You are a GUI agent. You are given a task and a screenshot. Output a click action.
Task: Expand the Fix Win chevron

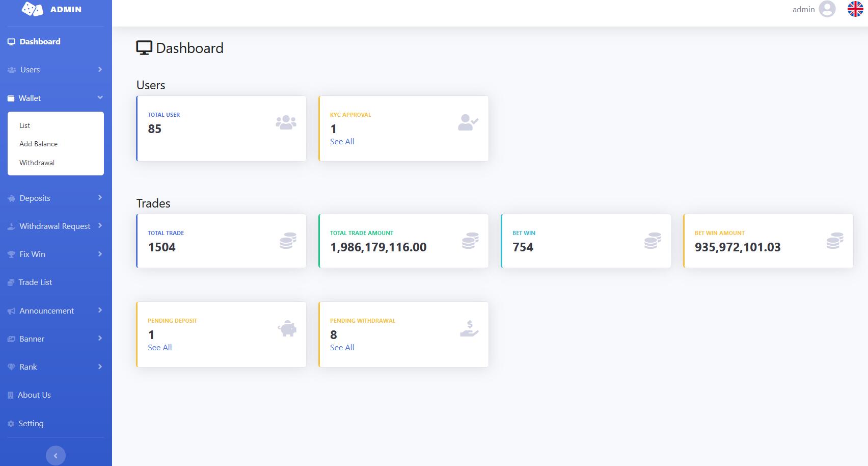tap(100, 254)
